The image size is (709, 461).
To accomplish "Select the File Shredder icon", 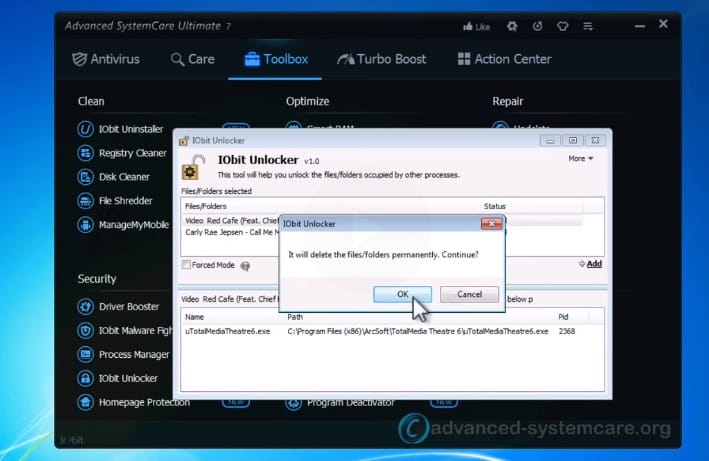I will click(x=86, y=201).
